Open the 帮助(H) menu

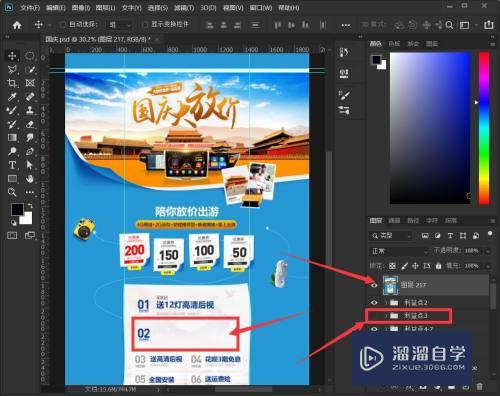click(288, 7)
